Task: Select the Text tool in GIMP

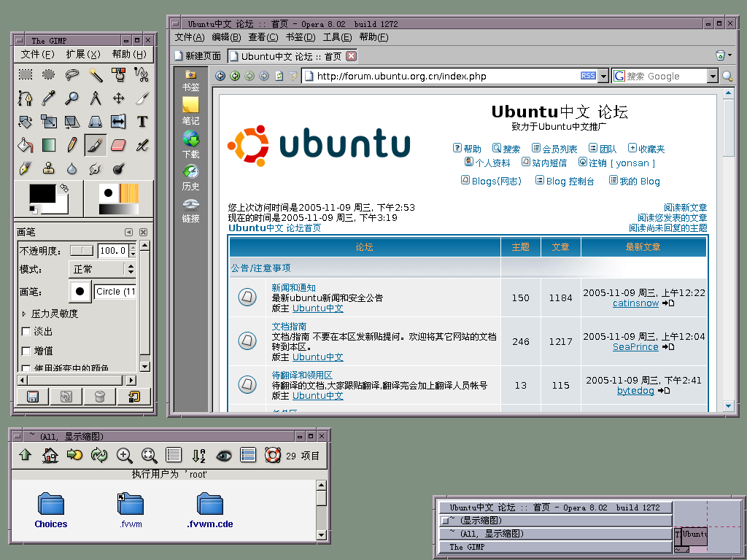Action: pos(142,122)
